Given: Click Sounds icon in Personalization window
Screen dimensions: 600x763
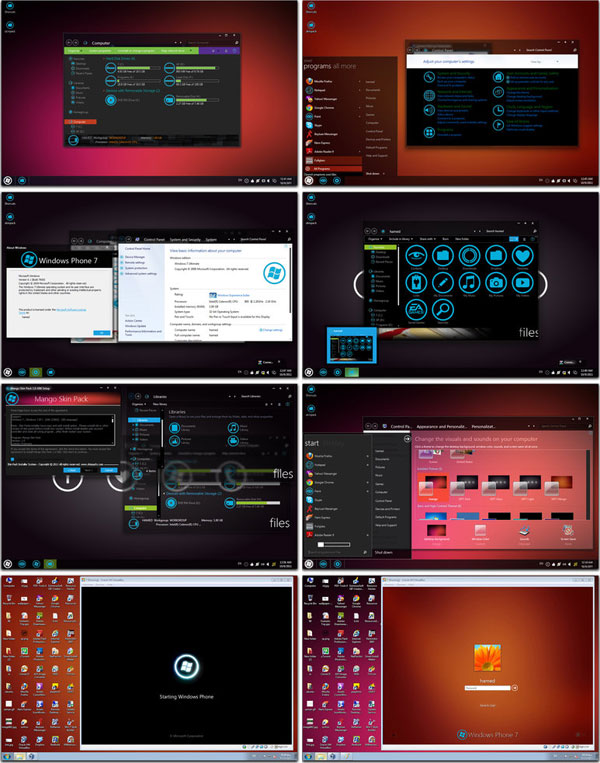Looking at the screenshot, I should 525,530.
